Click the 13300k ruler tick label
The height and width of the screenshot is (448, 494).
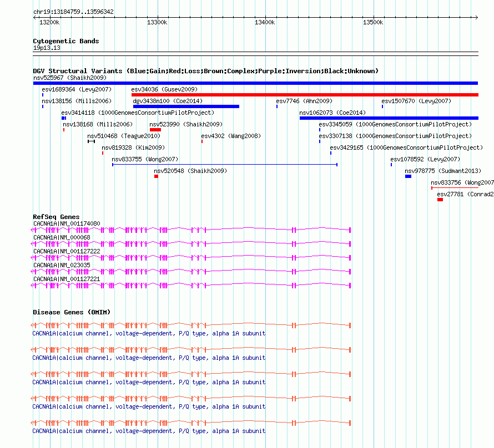tap(157, 22)
